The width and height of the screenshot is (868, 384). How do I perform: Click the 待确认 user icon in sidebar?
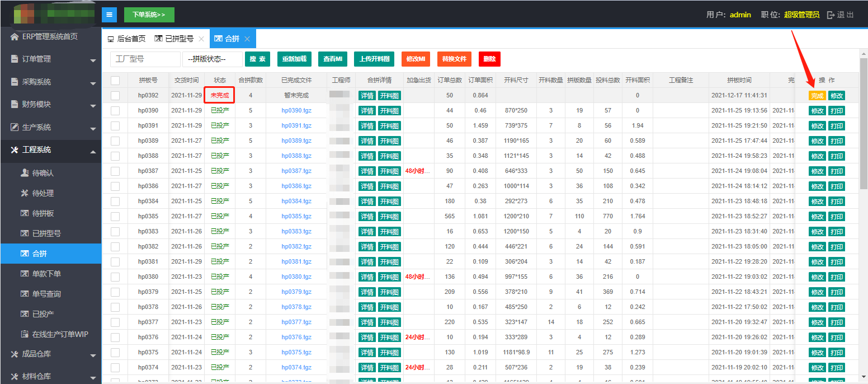[x=25, y=174]
